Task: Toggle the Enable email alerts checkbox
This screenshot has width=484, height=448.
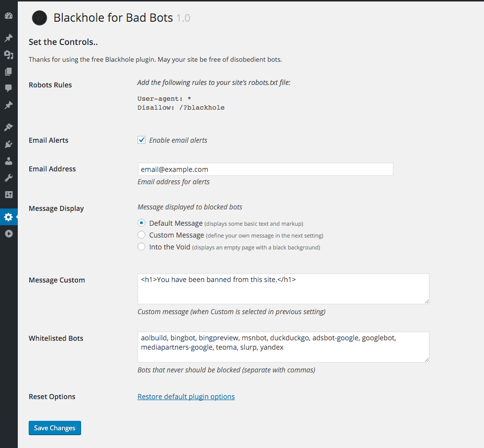Action: pyautogui.click(x=141, y=140)
